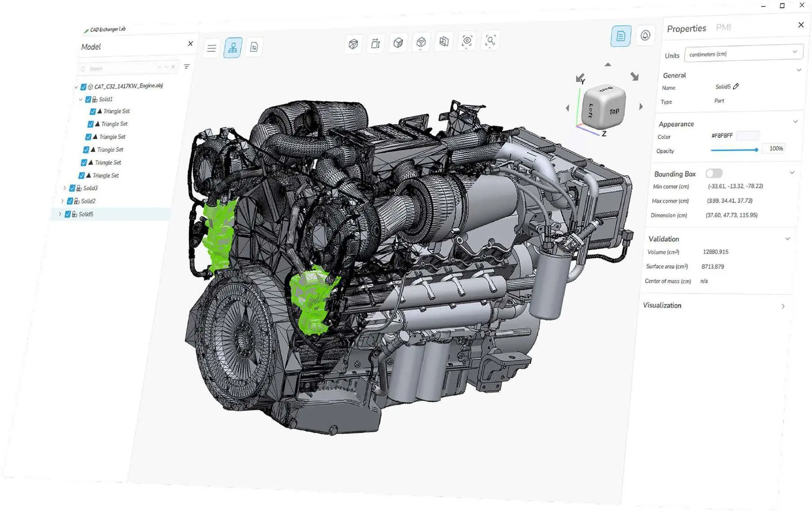Toggle the model structure tree button

[x=233, y=48]
